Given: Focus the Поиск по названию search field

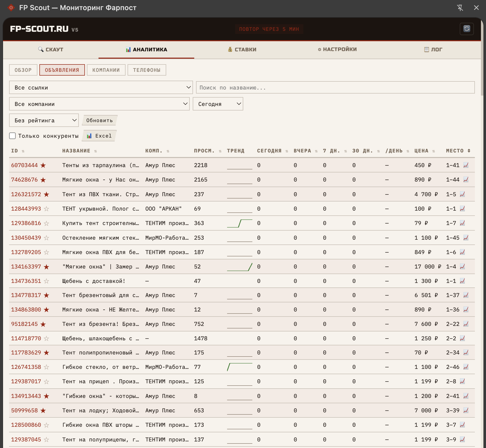Looking at the screenshot, I should (x=335, y=87).
